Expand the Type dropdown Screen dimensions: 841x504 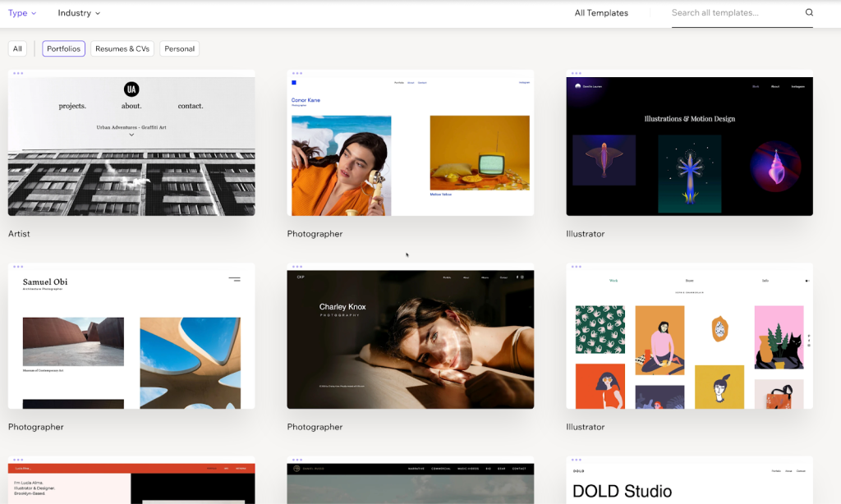pos(22,13)
